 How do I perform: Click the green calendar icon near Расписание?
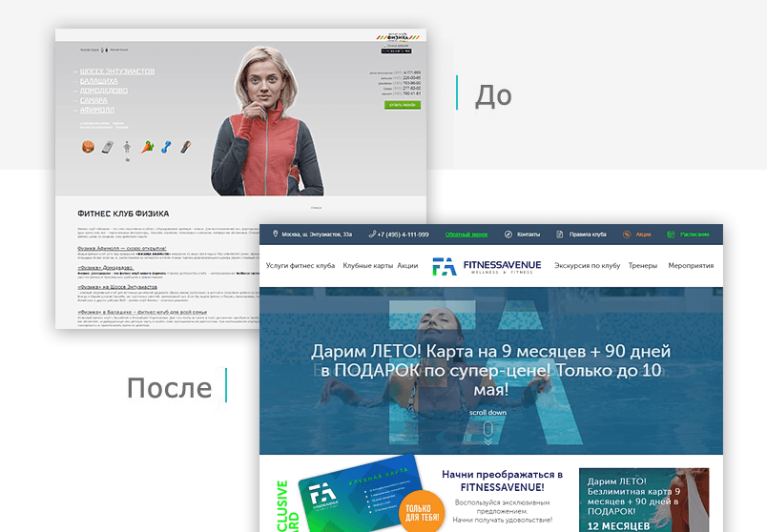click(672, 235)
